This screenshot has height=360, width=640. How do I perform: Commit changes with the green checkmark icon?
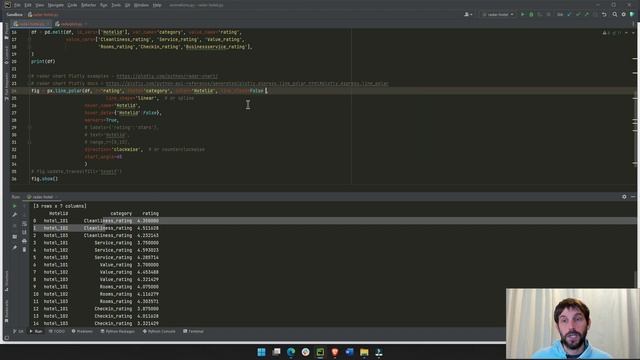point(578,14)
